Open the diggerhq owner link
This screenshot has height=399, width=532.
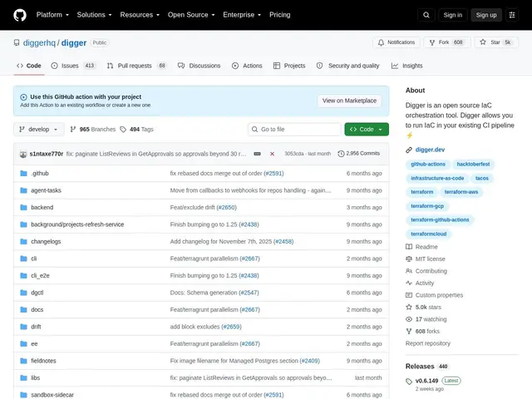coord(39,42)
